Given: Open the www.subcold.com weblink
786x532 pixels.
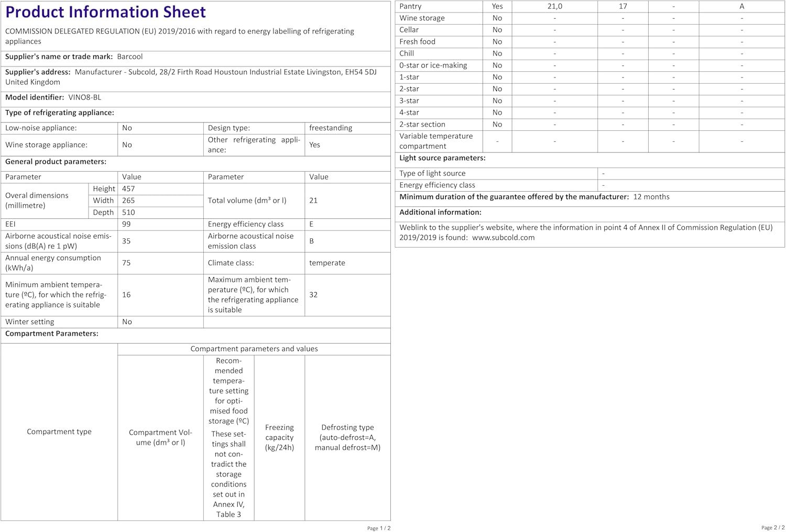Looking at the screenshot, I should pyautogui.click(x=503, y=238).
